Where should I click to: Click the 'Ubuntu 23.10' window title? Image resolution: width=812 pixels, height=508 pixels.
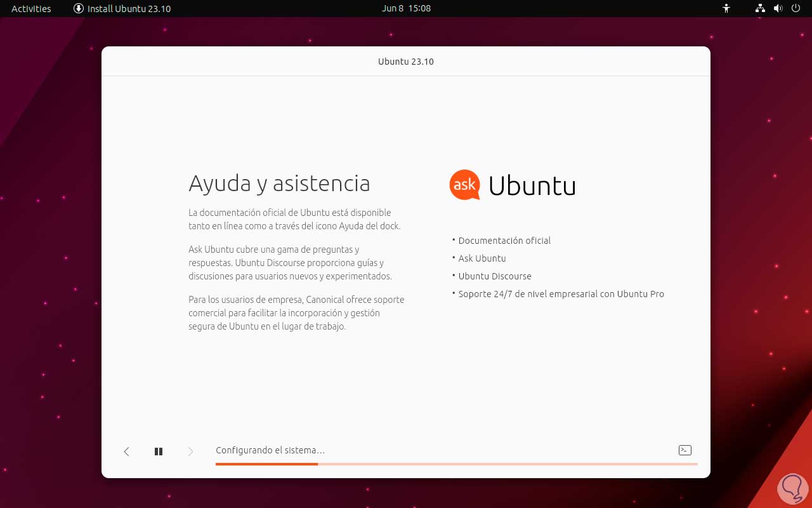pos(406,62)
